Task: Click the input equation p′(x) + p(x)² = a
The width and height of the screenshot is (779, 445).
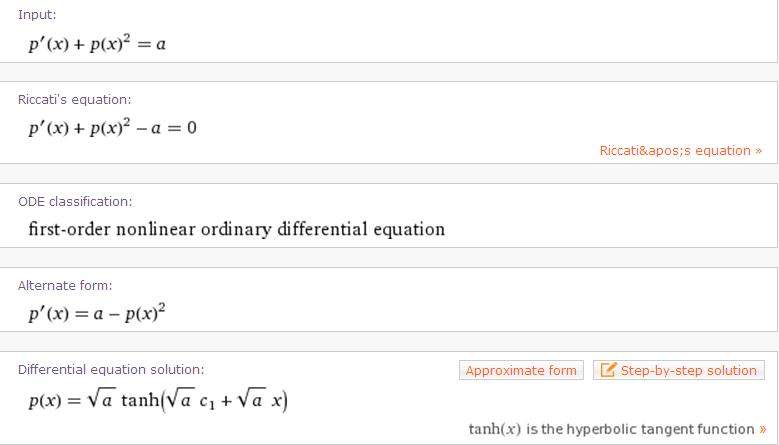Action: 105,43
